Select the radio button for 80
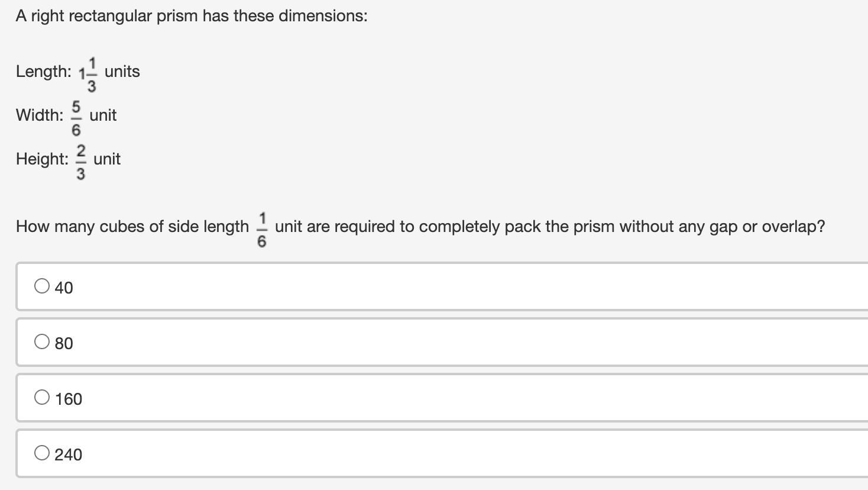The height and width of the screenshot is (490, 868). point(42,342)
